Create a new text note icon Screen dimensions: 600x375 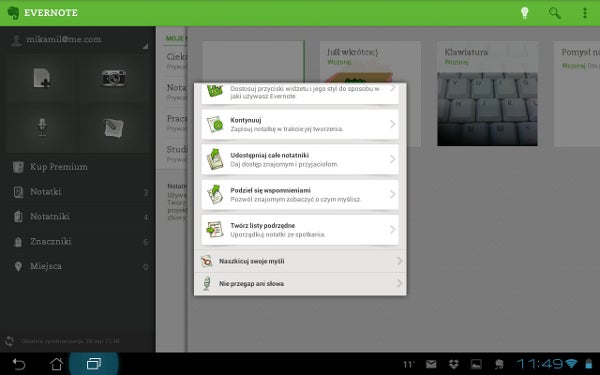coord(42,78)
